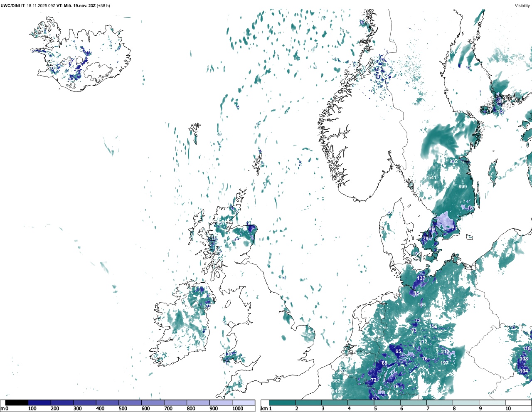The image size is (532, 412).
Task: Pick the teal swatch between 5 and 6 km
Action: pyautogui.click(x=387, y=402)
